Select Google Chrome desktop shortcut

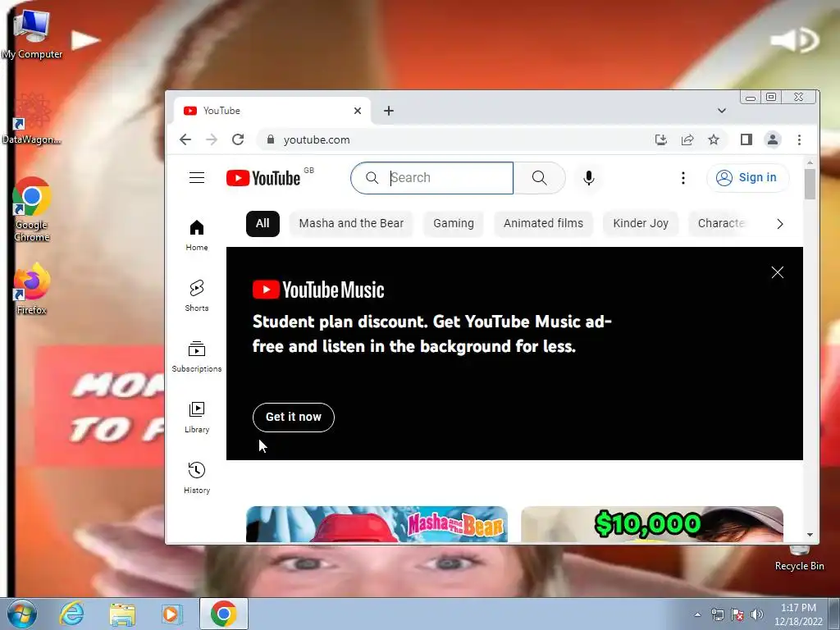pyautogui.click(x=32, y=210)
